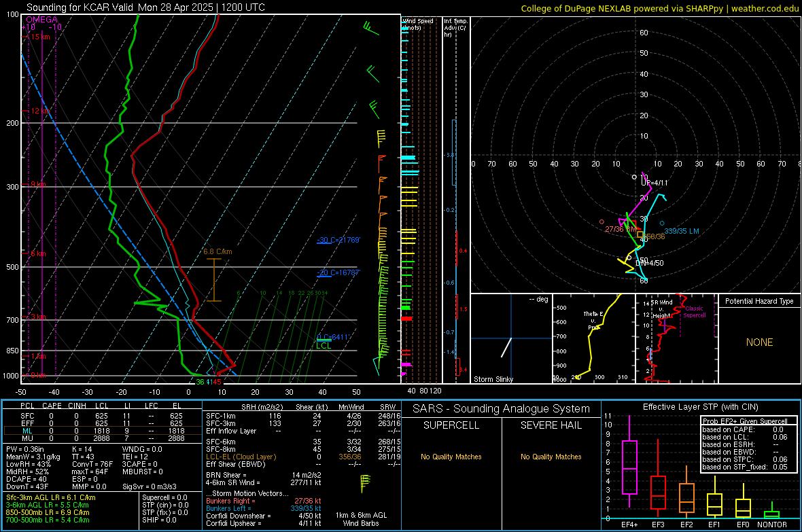Select the SFC parcel row label
This screenshot has width=802, height=532.
point(27,416)
